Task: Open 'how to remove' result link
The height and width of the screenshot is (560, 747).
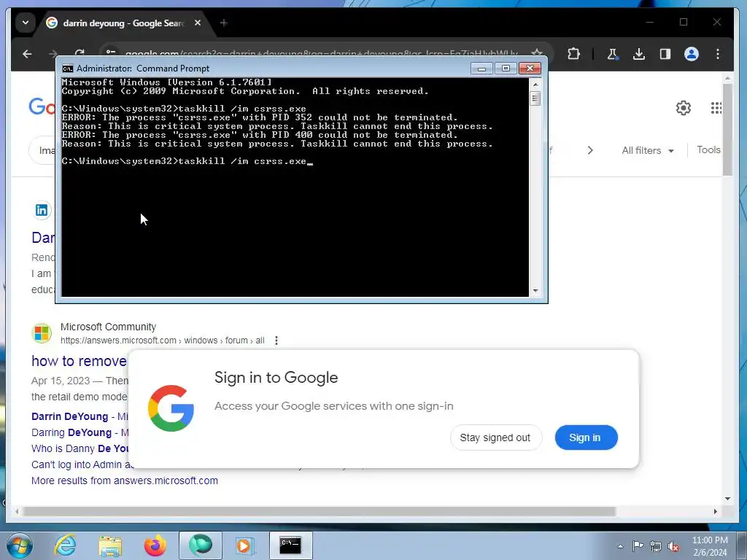Action: [x=79, y=361]
